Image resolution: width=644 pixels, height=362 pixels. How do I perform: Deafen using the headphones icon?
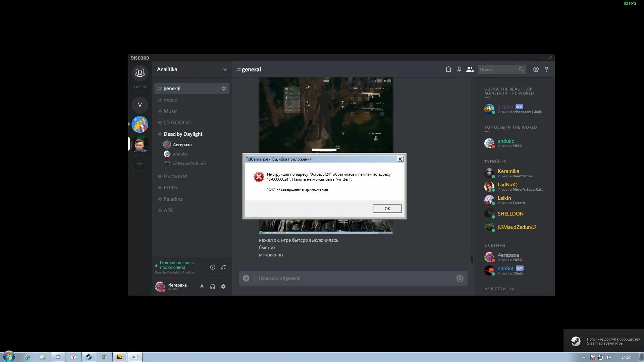(x=212, y=287)
